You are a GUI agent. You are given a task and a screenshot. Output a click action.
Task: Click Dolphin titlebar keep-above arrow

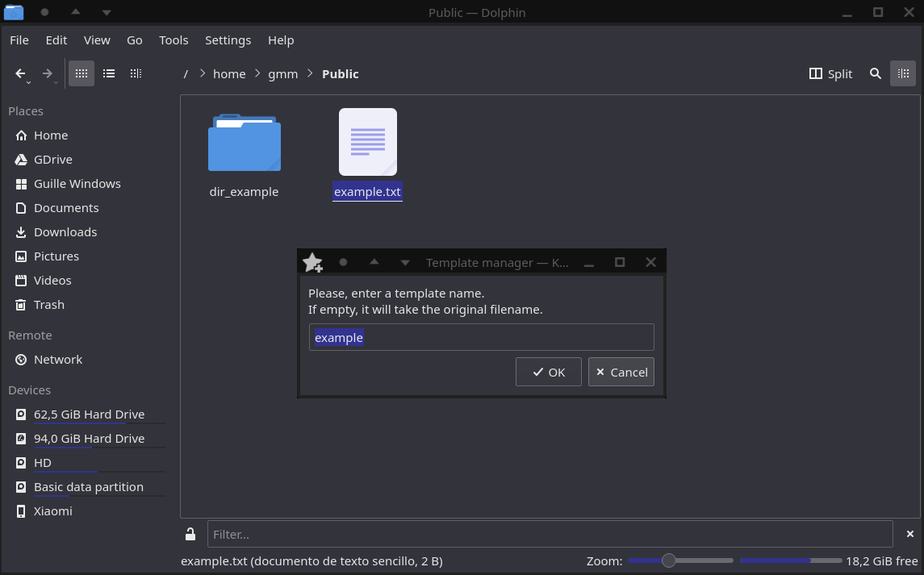click(75, 12)
